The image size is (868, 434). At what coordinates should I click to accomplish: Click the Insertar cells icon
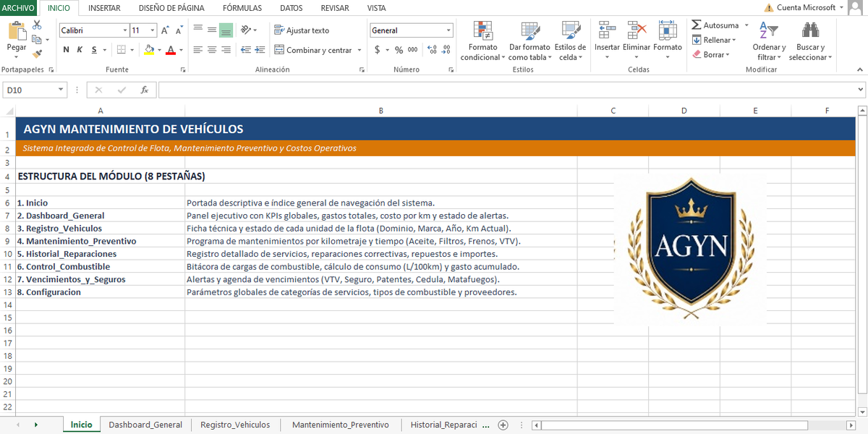coord(607,30)
